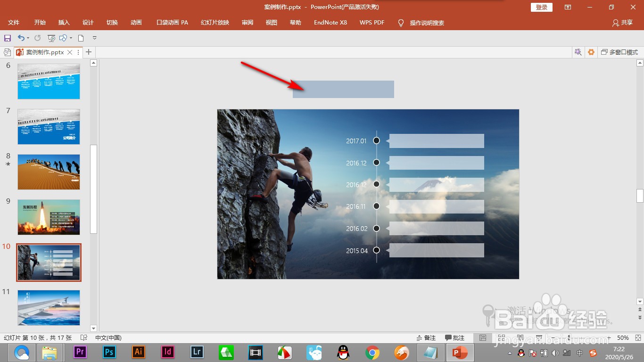The width and height of the screenshot is (644, 362).
Task: Click the orange gear settings icon
Action: coord(591,52)
